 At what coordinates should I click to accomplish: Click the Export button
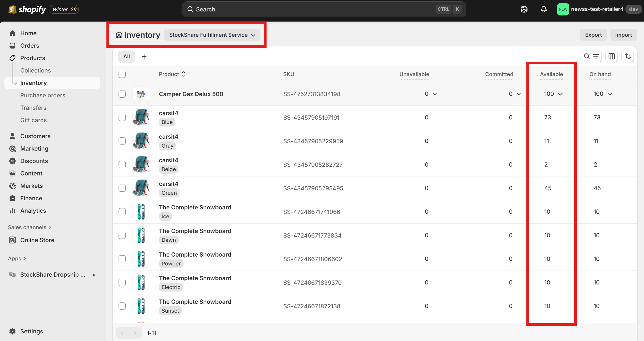pos(593,35)
